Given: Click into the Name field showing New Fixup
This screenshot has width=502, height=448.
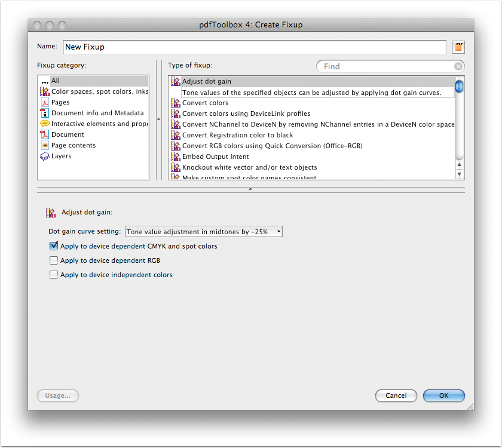Looking at the screenshot, I should tap(255, 47).
